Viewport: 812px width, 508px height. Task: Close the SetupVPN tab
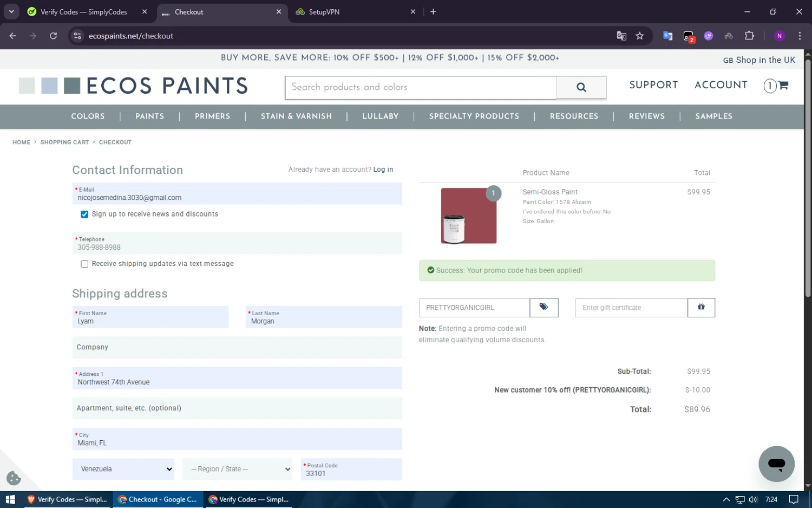pyautogui.click(x=413, y=12)
